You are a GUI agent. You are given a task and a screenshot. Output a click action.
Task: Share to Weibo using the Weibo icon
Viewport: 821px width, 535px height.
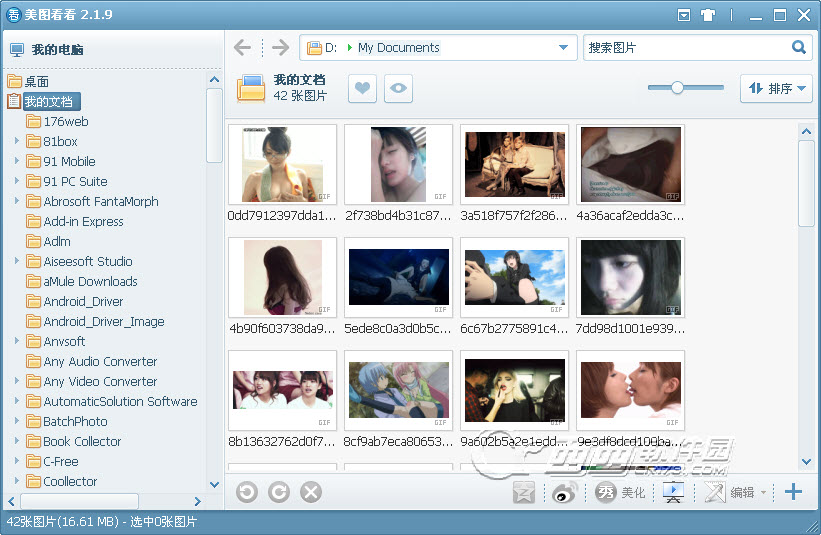tap(566, 492)
